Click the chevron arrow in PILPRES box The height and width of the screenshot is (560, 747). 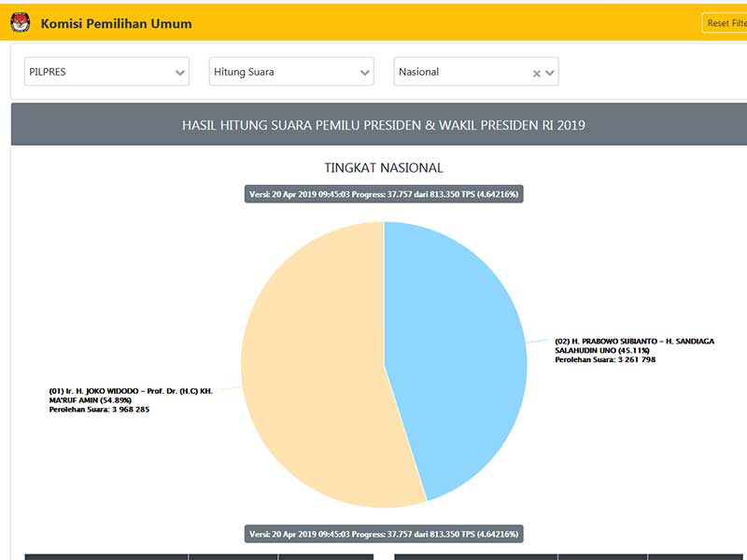pyautogui.click(x=179, y=73)
